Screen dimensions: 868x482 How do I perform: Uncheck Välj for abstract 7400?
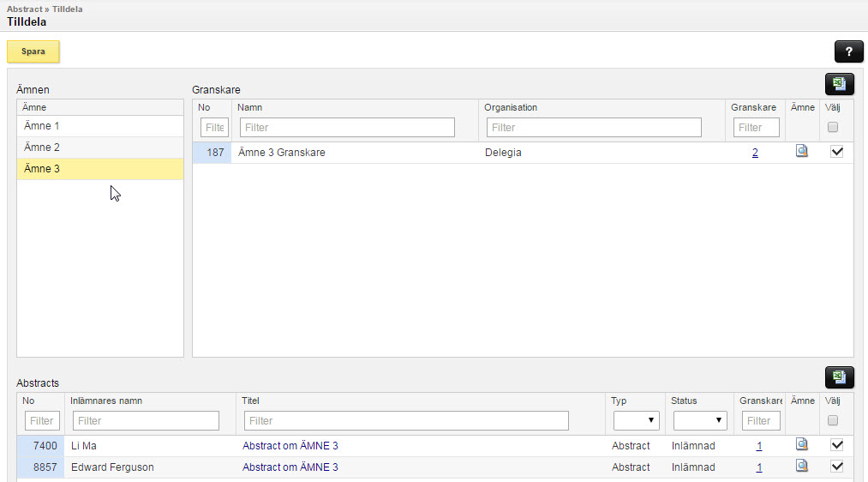pos(836,444)
